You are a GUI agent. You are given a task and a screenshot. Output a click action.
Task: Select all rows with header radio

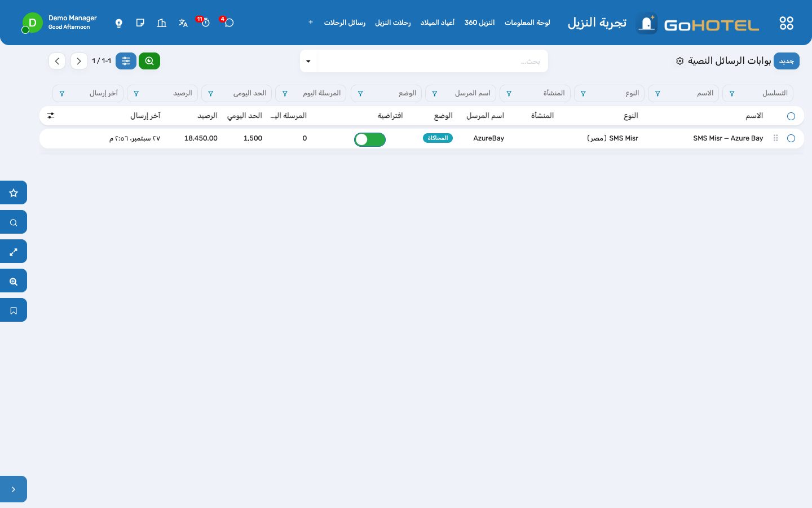[791, 116]
